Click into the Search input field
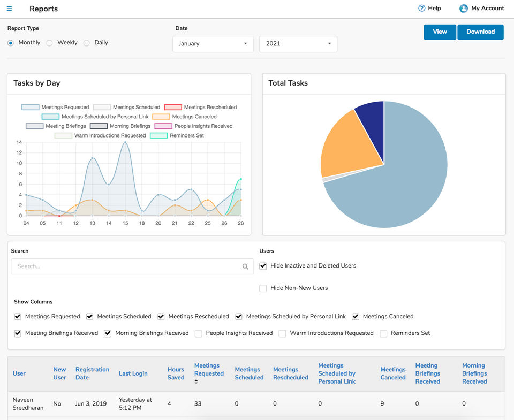Viewport: 514px width, 420px height. 126,266
